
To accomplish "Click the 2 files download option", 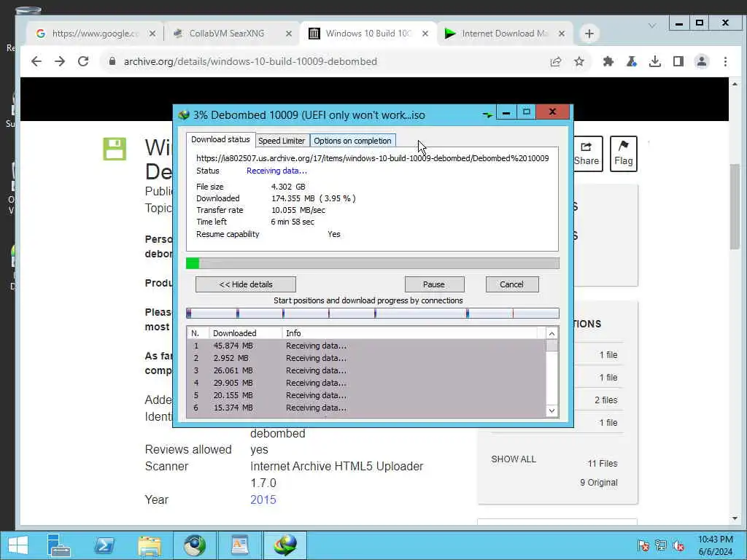I will (x=606, y=400).
